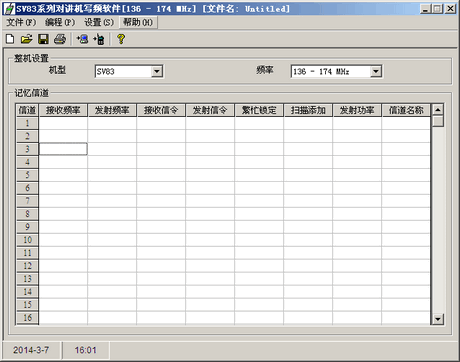Select the 信道名称 cell of channel 1
Image resolution: width=460 pixels, height=362 pixels.
point(406,123)
